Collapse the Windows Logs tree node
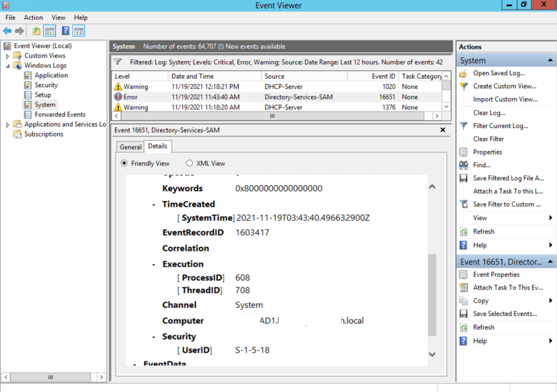This screenshot has height=392, width=557. pyautogui.click(x=8, y=65)
